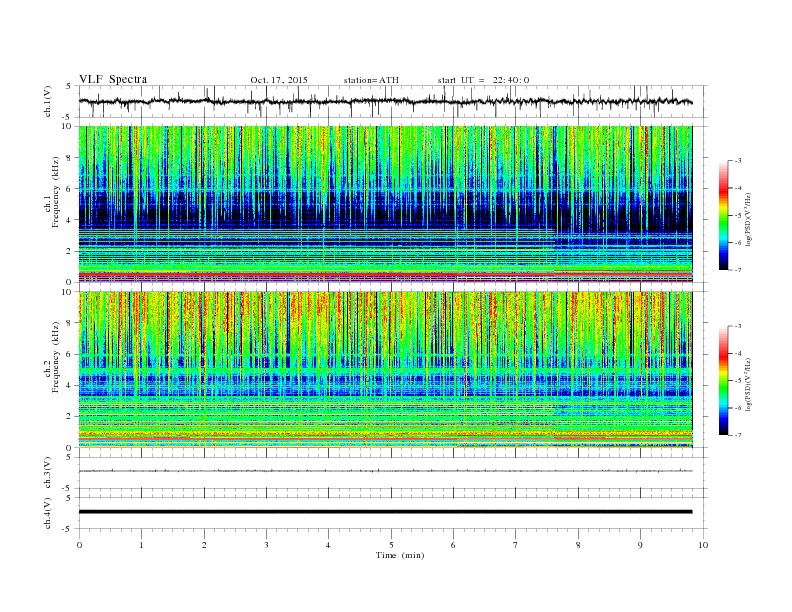Viewport: 792px width, 612px height.
Task: Click the "9" tick label on Time axis
Action: coord(640,545)
